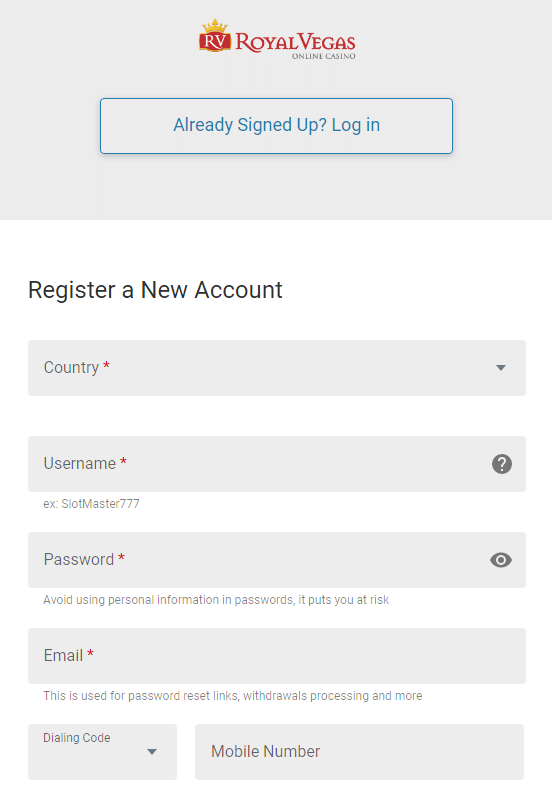
Task: Open the Username help question mark
Action: tap(502, 464)
